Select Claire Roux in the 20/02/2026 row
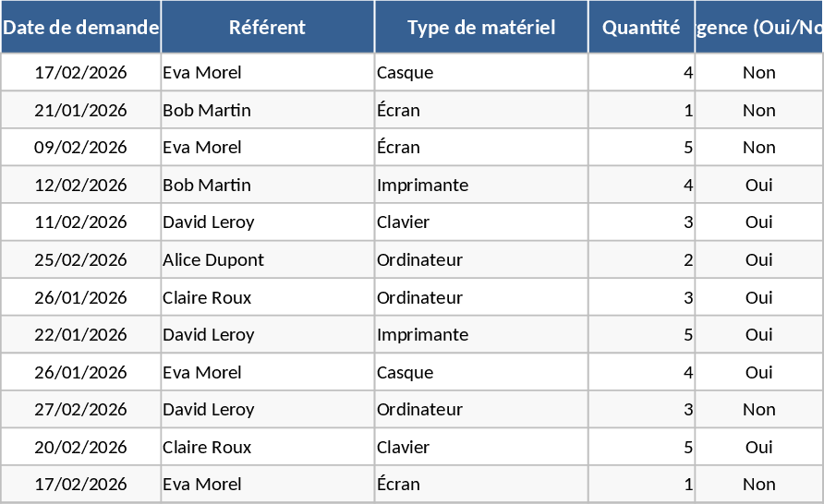 pyautogui.click(x=267, y=448)
